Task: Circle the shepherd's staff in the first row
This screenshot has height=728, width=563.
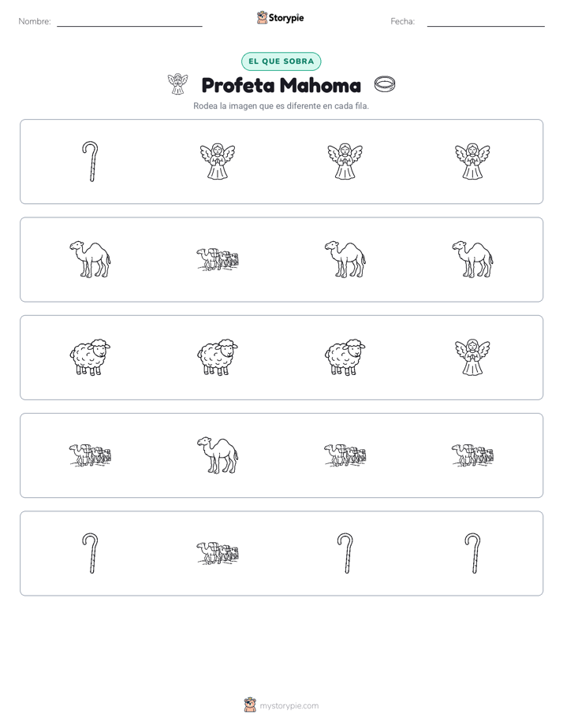Action: [x=90, y=162]
